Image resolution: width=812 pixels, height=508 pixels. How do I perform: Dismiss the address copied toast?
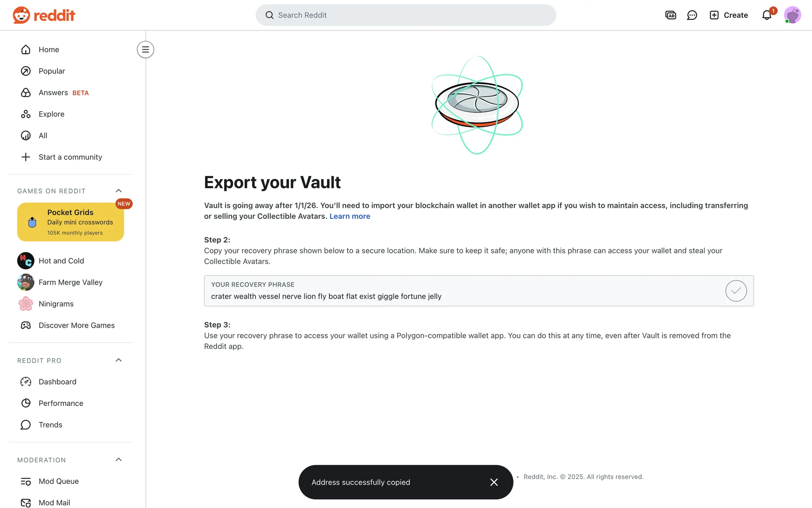(x=494, y=482)
